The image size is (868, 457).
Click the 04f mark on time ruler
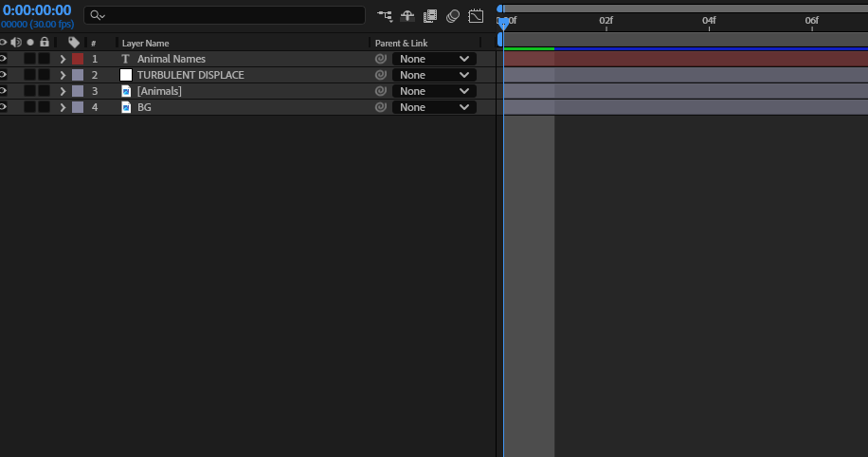point(709,21)
